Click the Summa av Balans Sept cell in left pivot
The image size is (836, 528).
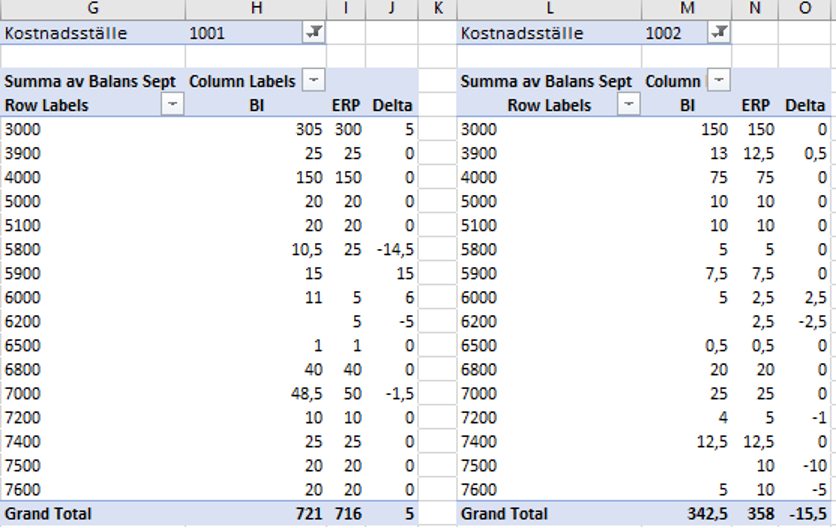pyautogui.click(x=91, y=81)
